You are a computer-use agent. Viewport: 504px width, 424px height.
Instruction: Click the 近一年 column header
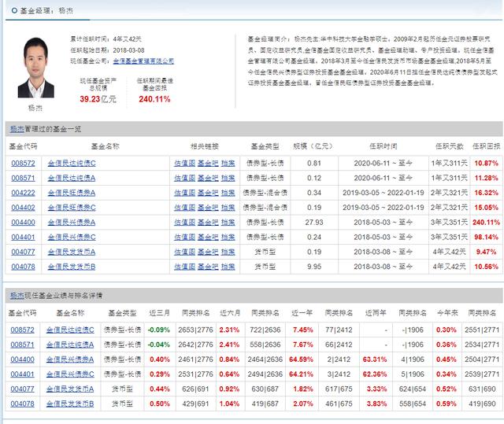coord(302,312)
